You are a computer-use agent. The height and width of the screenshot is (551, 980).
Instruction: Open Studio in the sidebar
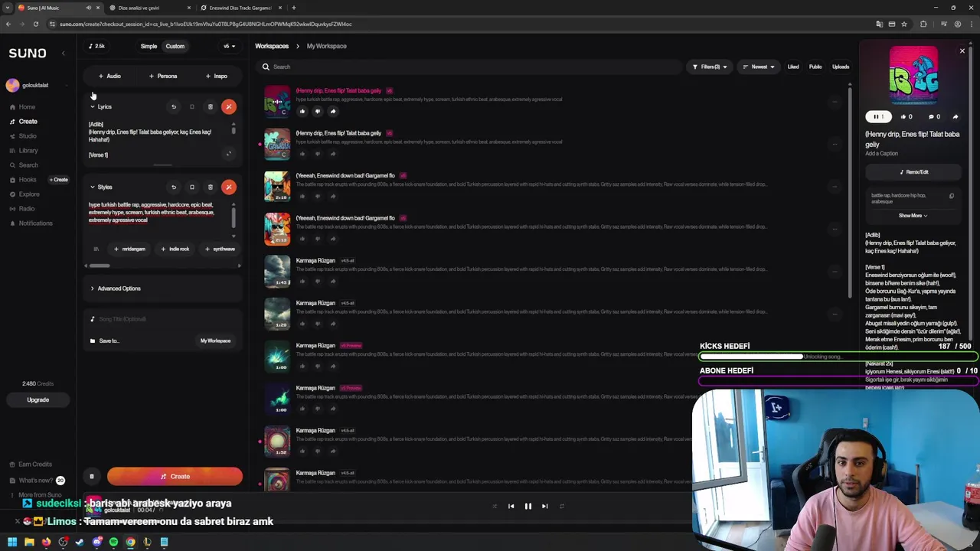28,136
